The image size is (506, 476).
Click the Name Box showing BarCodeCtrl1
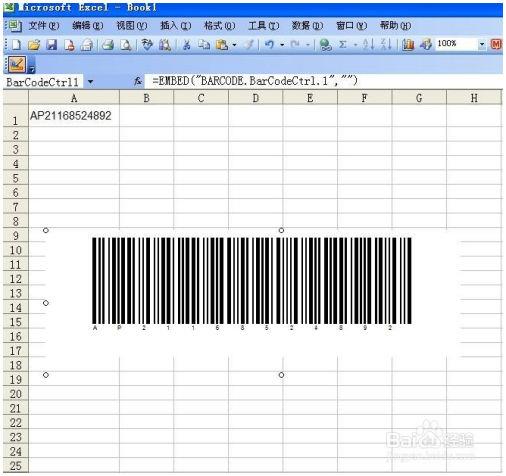43,82
